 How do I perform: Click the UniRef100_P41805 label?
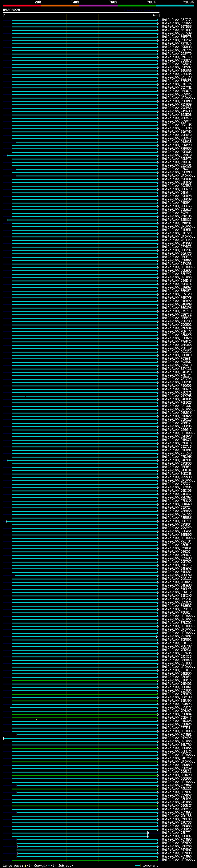click(176, 802)
